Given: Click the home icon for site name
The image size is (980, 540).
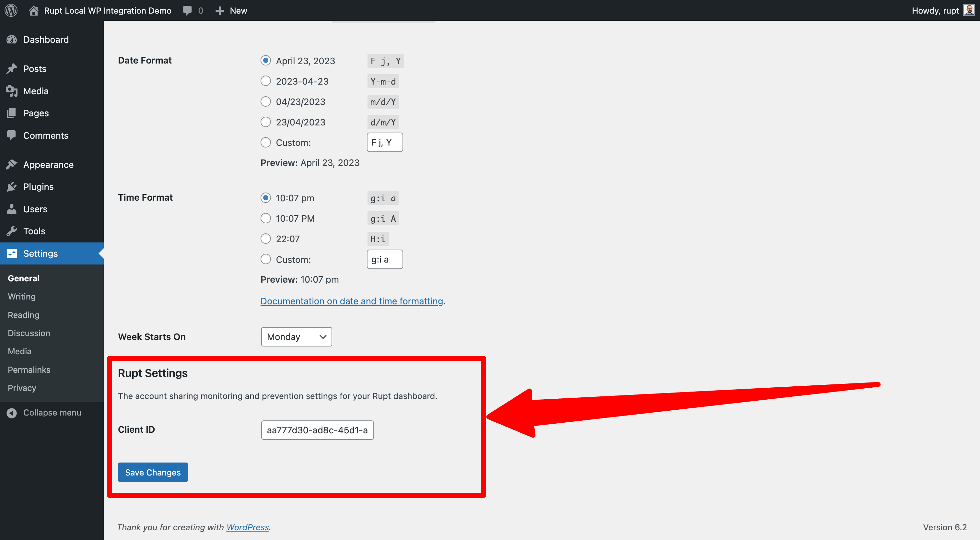Looking at the screenshot, I should coord(33,10).
